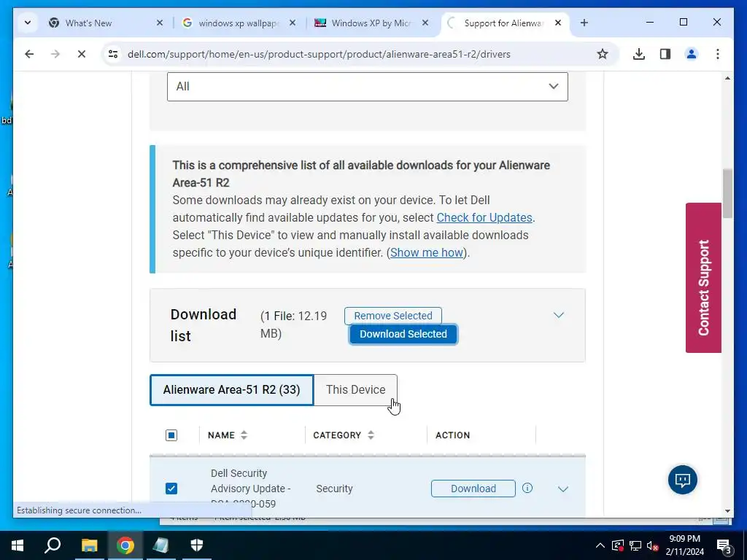Open network icon in system tray

[x=635, y=545]
